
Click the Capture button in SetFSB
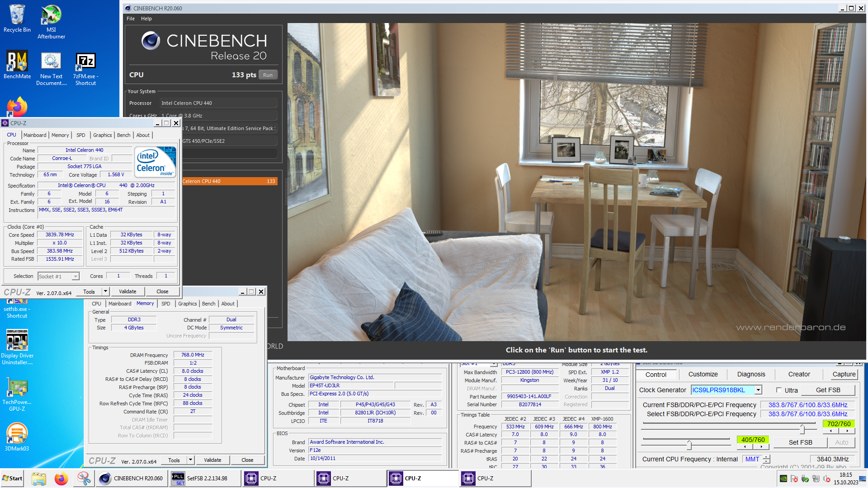point(844,374)
